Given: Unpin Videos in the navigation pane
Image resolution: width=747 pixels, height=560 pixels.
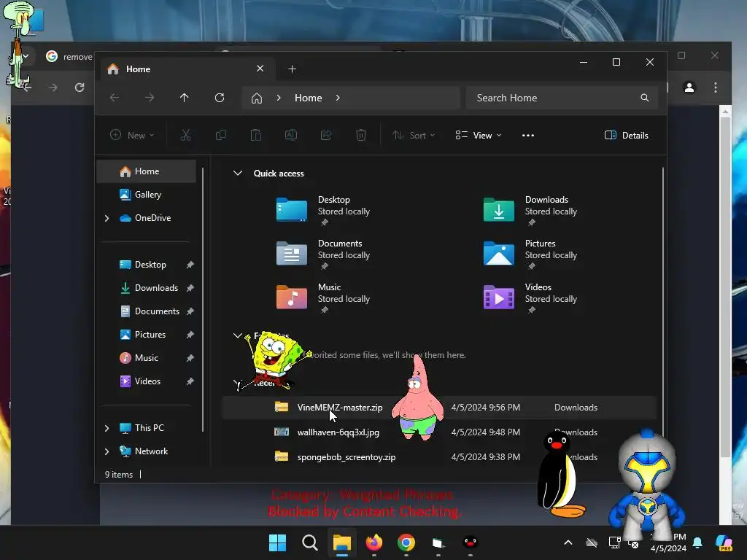Looking at the screenshot, I should point(190,381).
